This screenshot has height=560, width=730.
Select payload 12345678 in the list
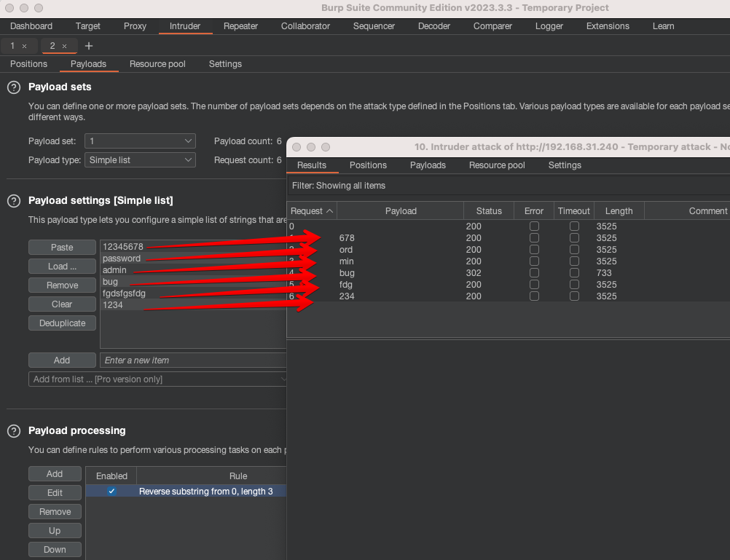193,247
